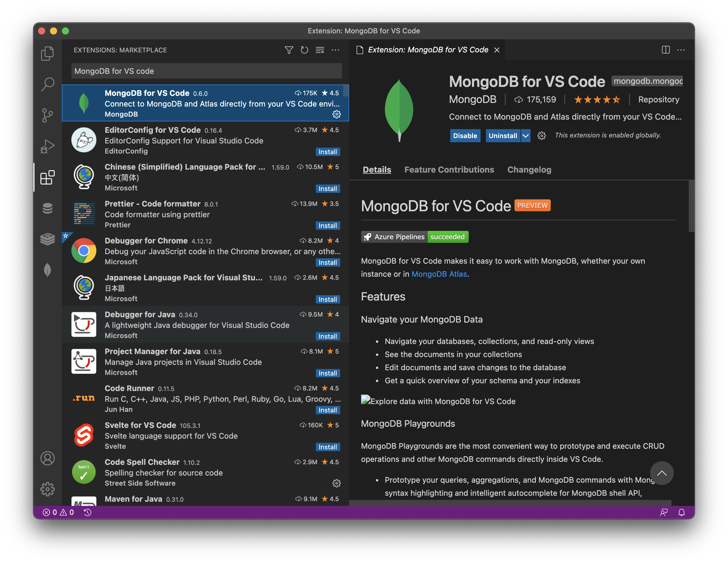Screen dimensions: 728x563
Task: Switch to the Feature Contributions tab
Action: pyautogui.click(x=449, y=170)
